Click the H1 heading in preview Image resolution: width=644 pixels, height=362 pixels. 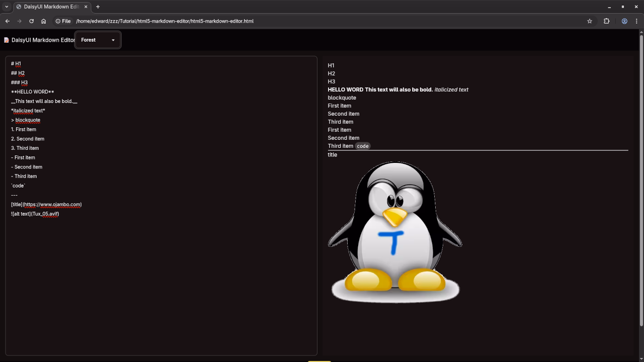pyautogui.click(x=331, y=65)
